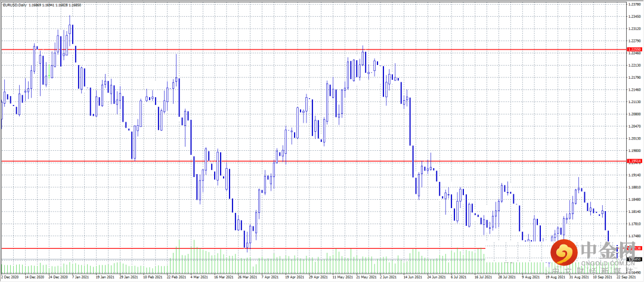
Task: Click the 1.19800 price axis label
Action: [635, 151]
